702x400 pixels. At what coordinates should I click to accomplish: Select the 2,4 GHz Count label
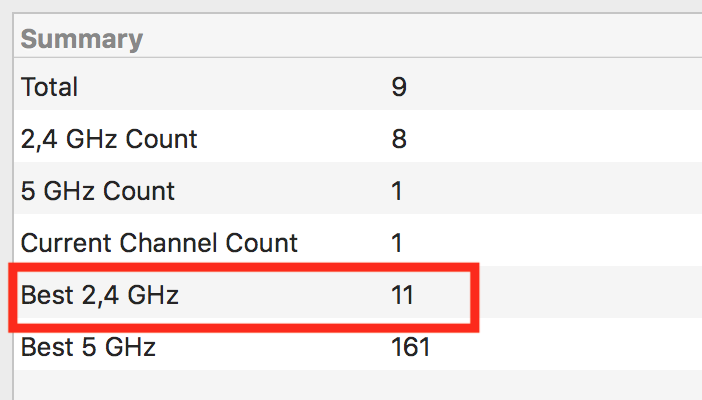tap(109, 139)
